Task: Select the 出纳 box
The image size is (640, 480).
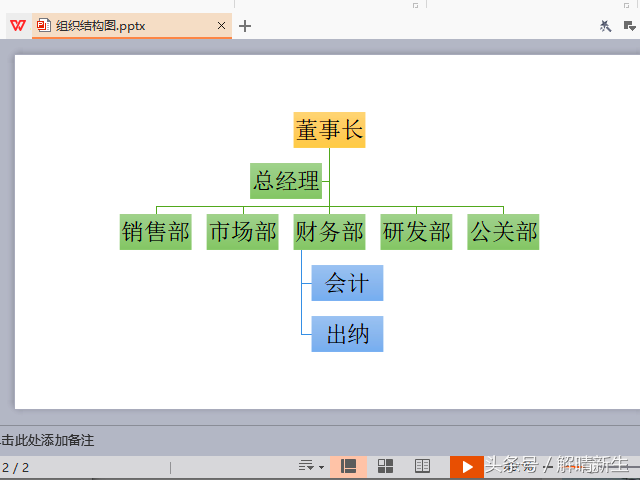Action: [347, 334]
